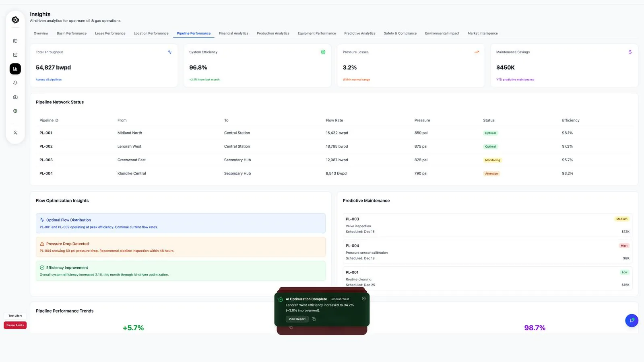644x362 pixels.
Task: Go to the Environmental Impact tab
Action: click(x=442, y=33)
